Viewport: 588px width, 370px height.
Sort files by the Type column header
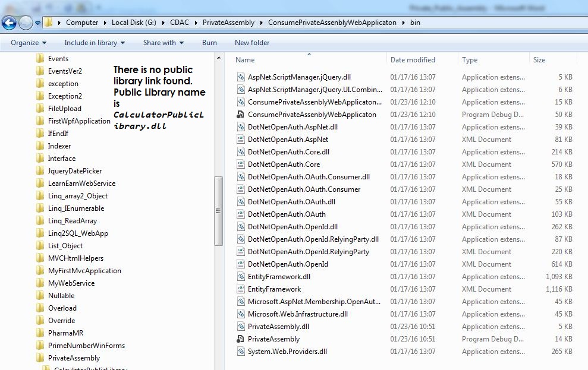[x=470, y=60]
